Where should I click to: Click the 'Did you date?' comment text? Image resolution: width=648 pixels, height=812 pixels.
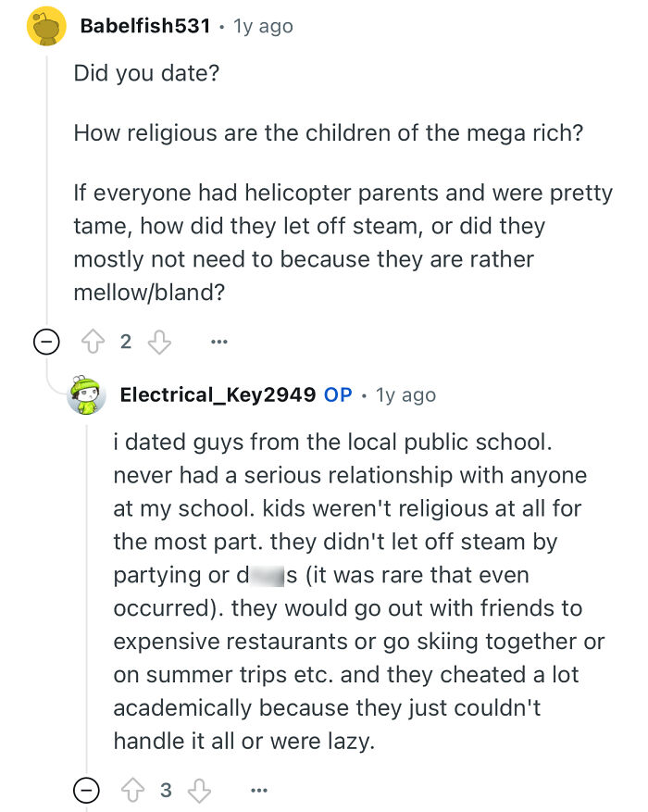click(x=147, y=73)
